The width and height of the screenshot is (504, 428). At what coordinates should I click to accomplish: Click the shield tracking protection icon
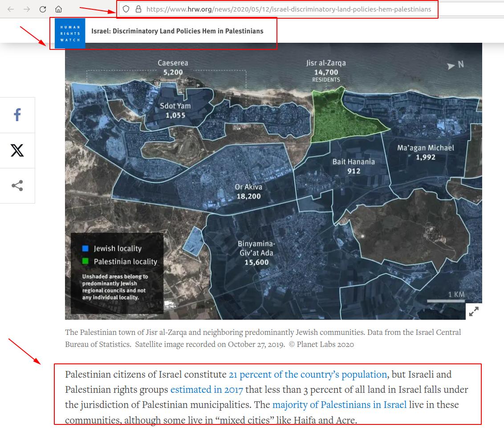click(126, 9)
